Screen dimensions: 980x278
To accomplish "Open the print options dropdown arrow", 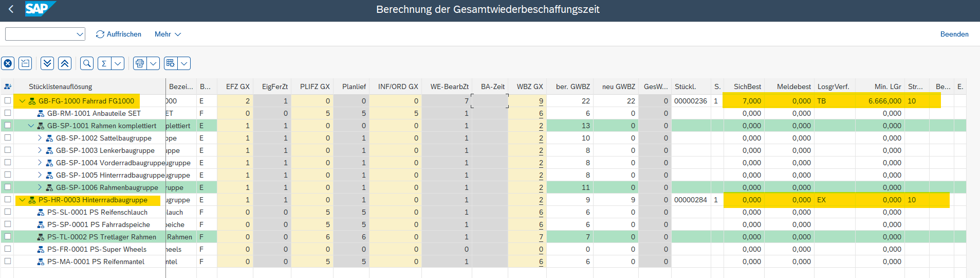I will [153, 63].
